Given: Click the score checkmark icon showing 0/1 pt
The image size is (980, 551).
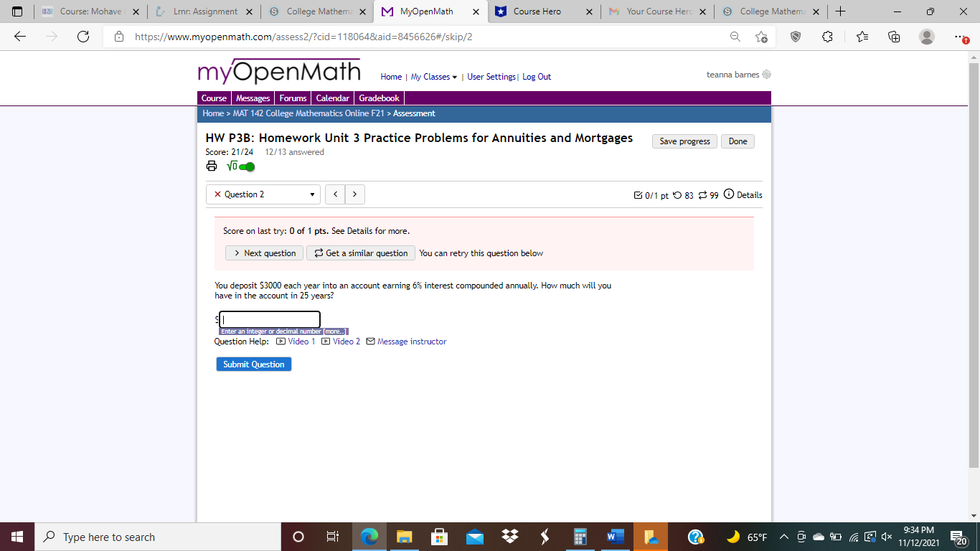Looking at the screenshot, I should [638, 194].
